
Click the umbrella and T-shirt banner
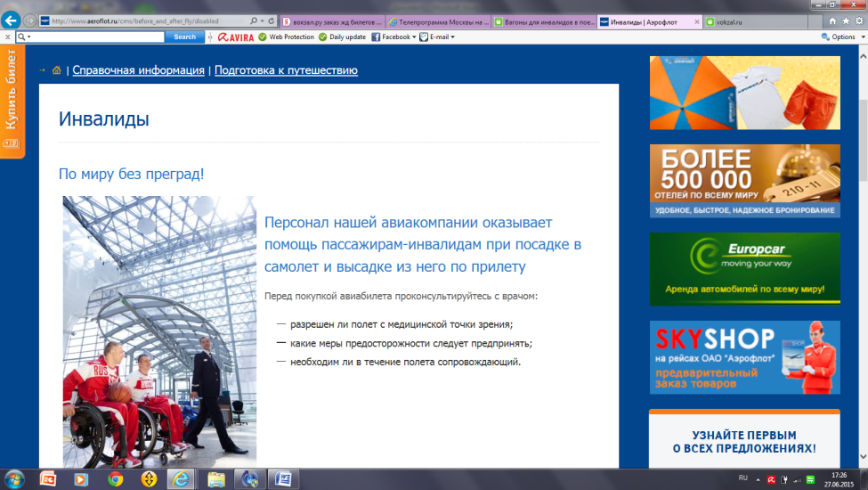(x=744, y=93)
